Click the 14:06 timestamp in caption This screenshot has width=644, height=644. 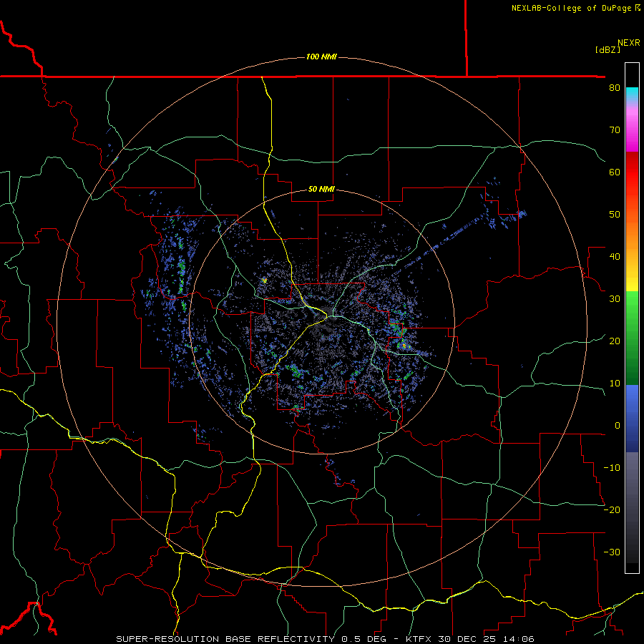[x=520, y=639]
